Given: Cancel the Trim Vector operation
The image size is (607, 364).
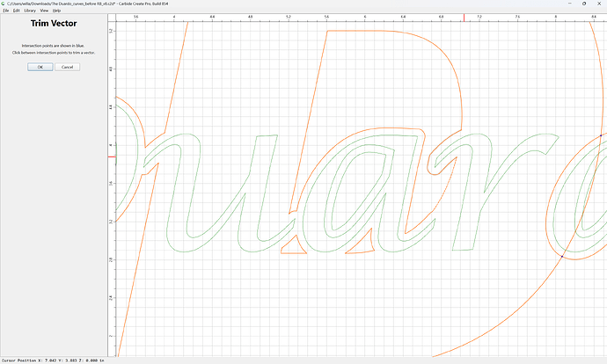Looking at the screenshot, I should click(68, 67).
